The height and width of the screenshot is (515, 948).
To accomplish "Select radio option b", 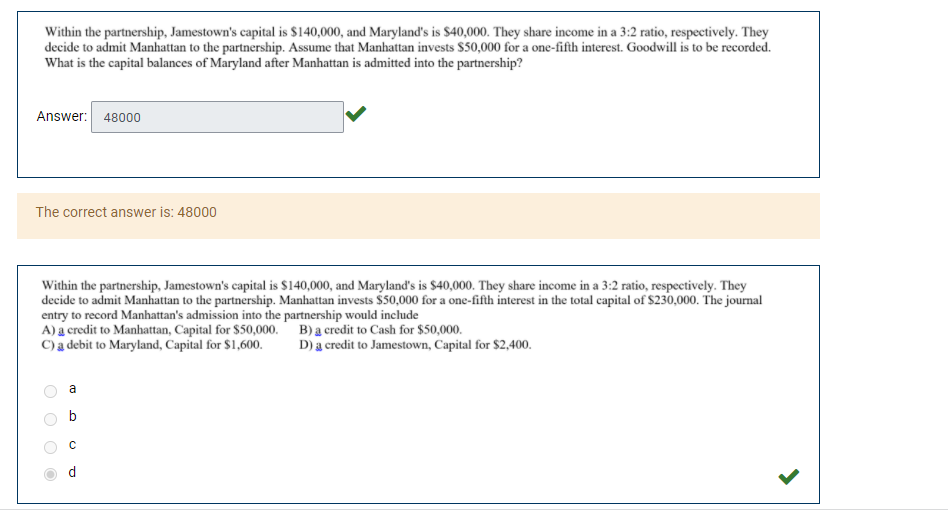I will tap(51, 419).
